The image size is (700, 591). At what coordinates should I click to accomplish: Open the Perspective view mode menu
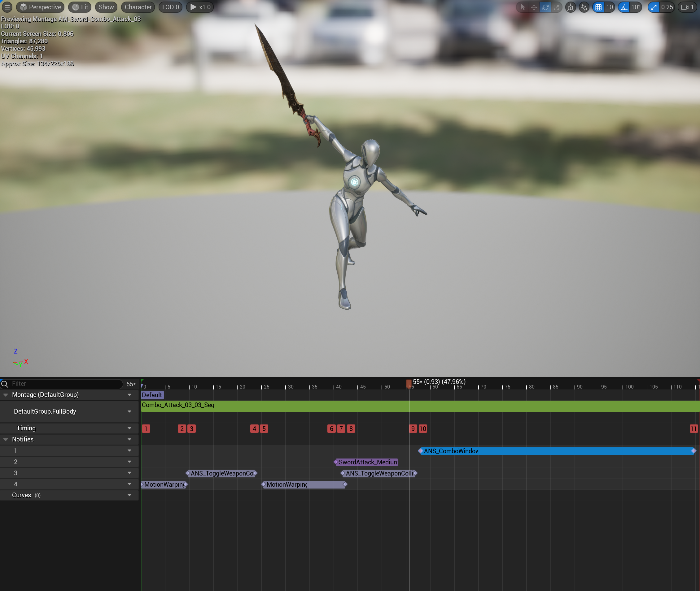tap(41, 7)
